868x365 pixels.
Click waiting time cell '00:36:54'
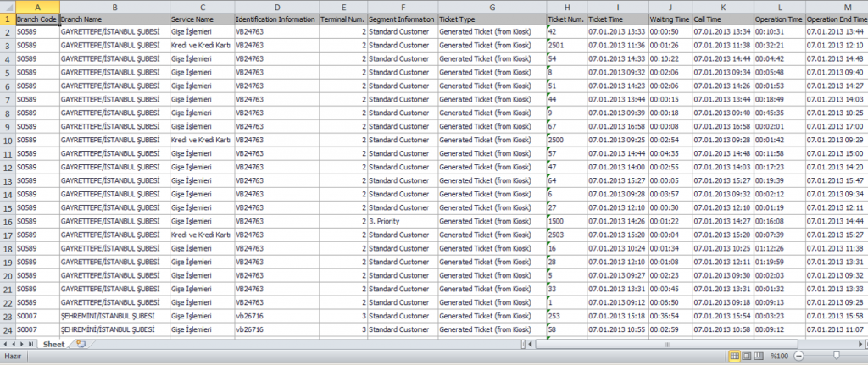(x=670, y=317)
